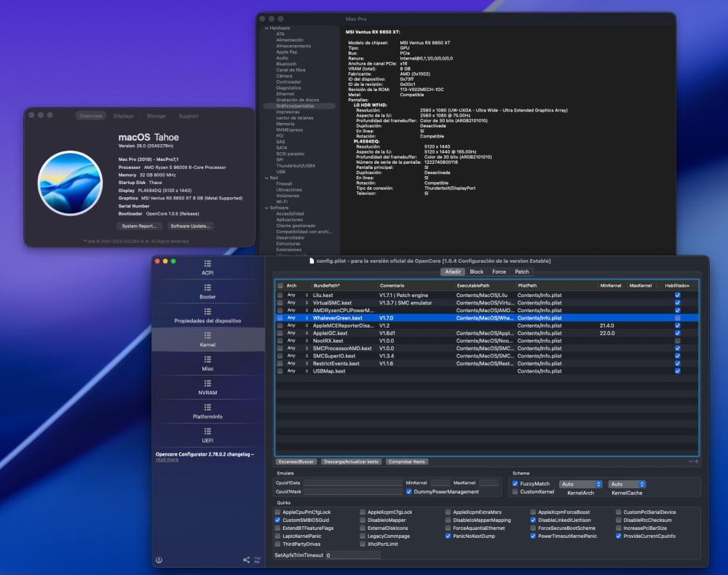728x575 pixels.
Task: Toggle the FuzzyMatch checkbox
Action: [x=515, y=483]
